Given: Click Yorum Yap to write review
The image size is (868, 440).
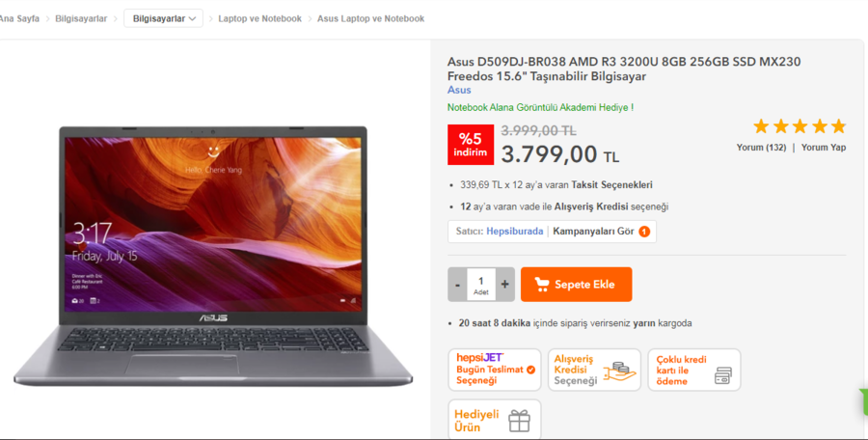Looking at the screenshot, I should point(824,148).
